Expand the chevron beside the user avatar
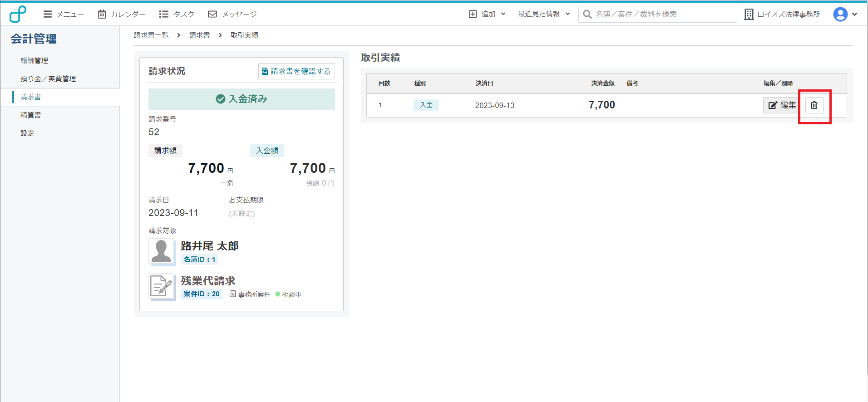This screenshot has width=868, height=402. pyautogui.click(x=855, y=14)
